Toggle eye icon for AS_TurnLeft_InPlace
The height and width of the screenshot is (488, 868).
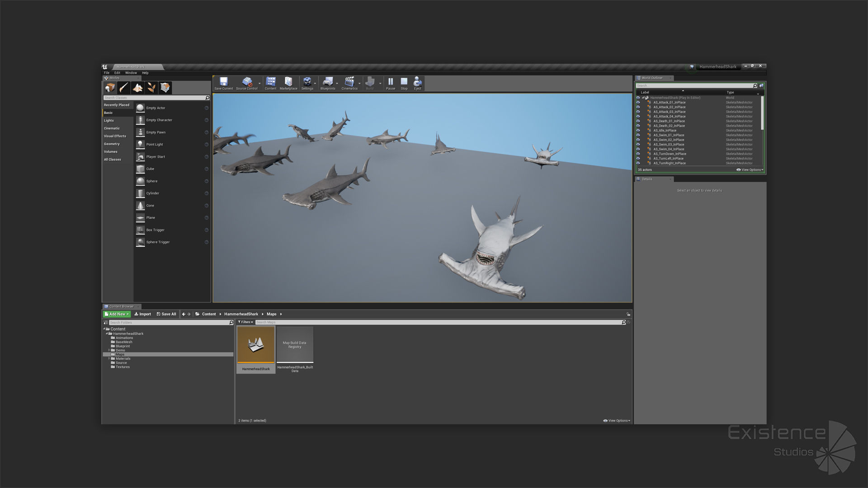click(638, 159)
